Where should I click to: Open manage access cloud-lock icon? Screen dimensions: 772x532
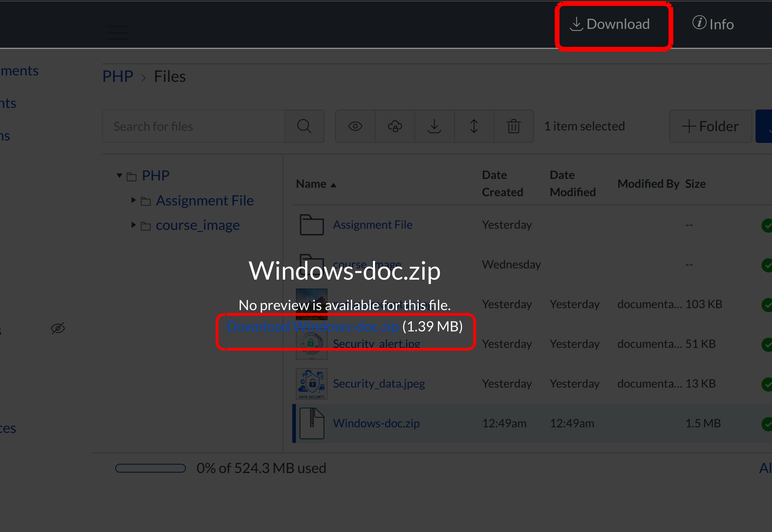pyautogui.click(x=395, y=126)
